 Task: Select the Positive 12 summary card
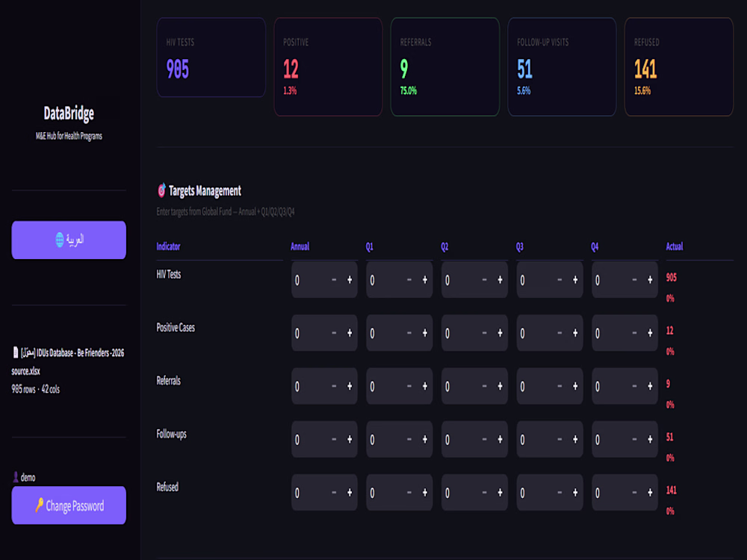point(328,66)
